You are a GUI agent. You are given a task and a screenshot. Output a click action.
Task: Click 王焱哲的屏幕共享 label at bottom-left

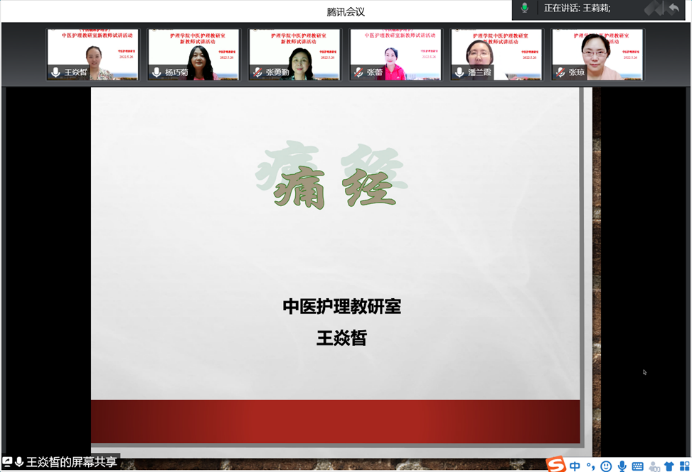pos(71,462)
